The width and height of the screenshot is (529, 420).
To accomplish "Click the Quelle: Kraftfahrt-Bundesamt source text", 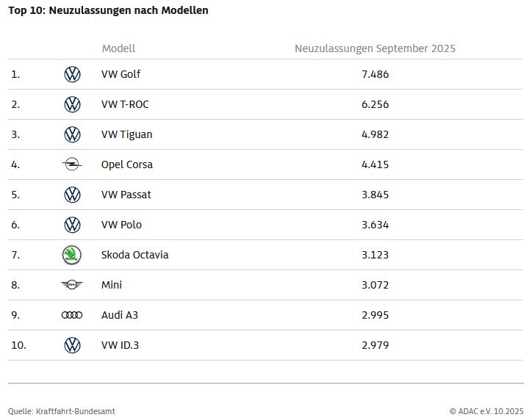I will click(x=62, y=411).
